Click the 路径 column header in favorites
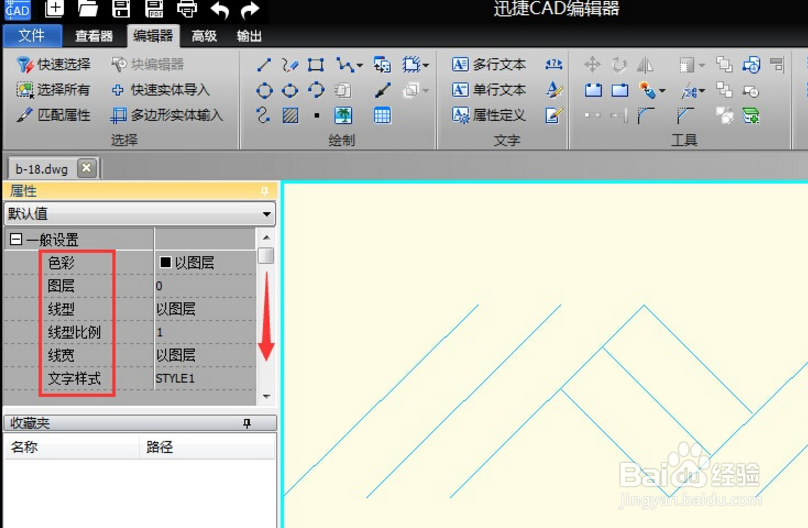808x528 pixels. pyautogui.click(x=207, y=447)
